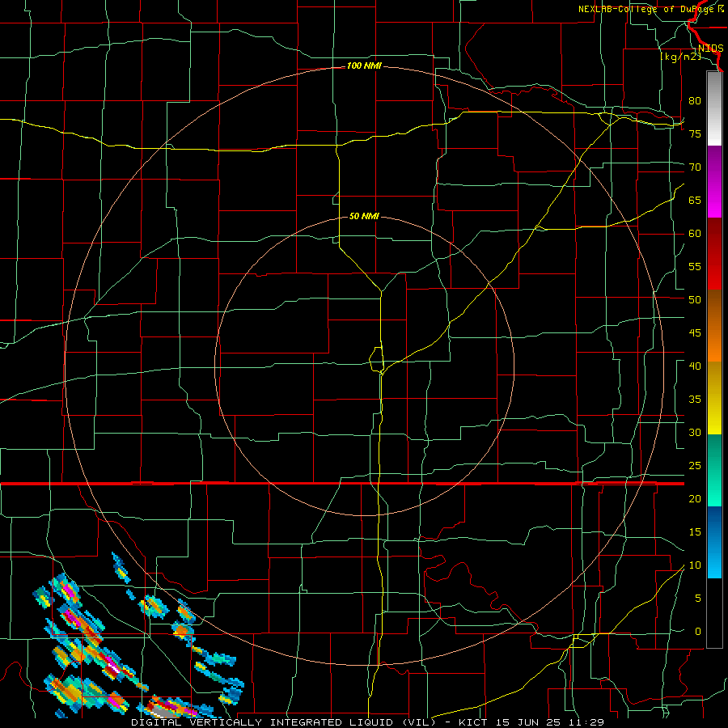The image size is (728, 728).
Task: Click the color scale value 55
Action: [x=695, y=266]
